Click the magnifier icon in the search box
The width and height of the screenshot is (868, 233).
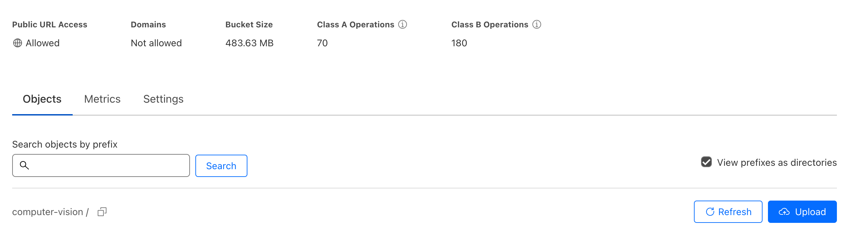coord(24,165)
